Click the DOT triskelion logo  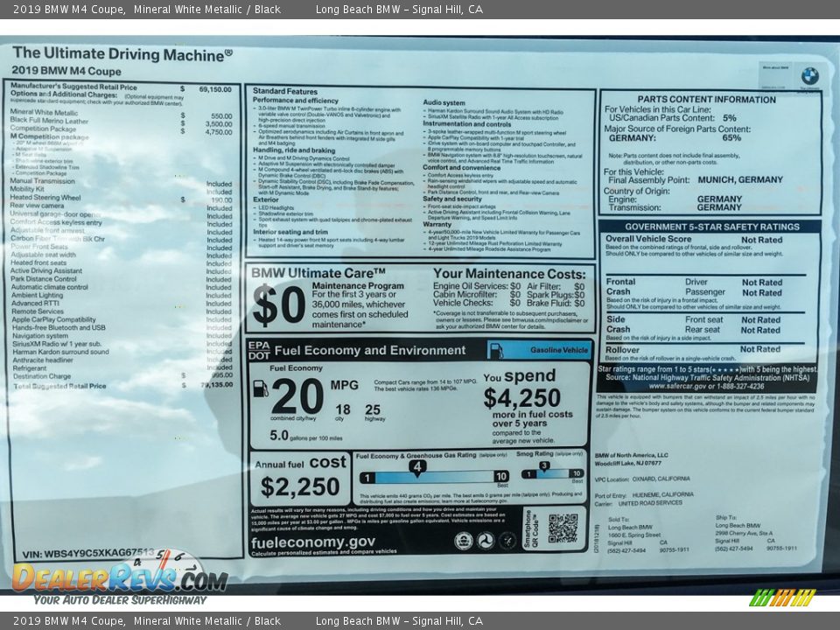pyautogui.click(x=486, y=541)
